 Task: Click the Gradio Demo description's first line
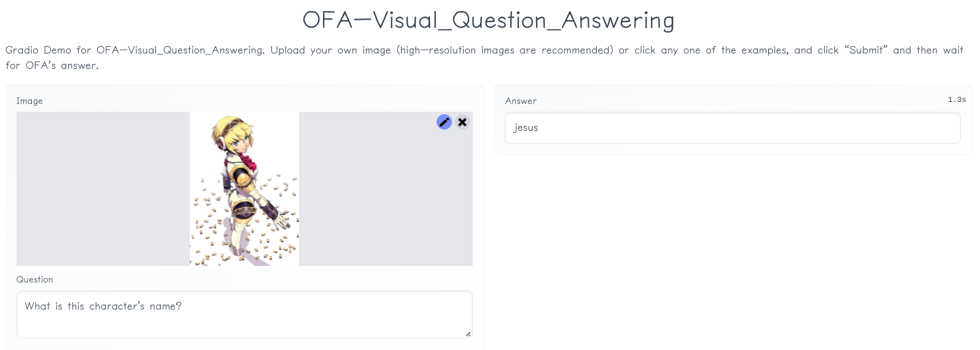tap(484, 50)
